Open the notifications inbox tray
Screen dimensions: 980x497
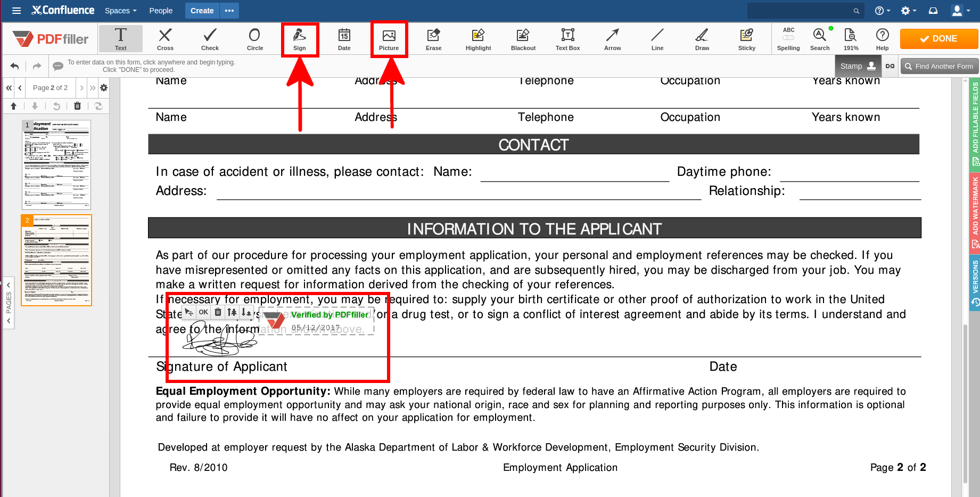[x=933, y=11]
